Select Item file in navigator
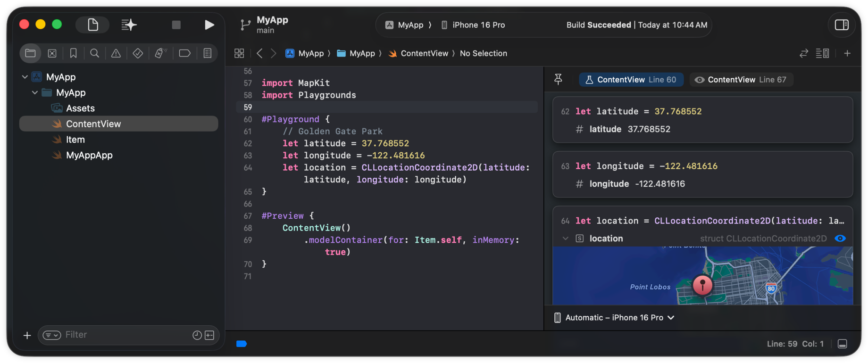 click(x=75, y=139)
